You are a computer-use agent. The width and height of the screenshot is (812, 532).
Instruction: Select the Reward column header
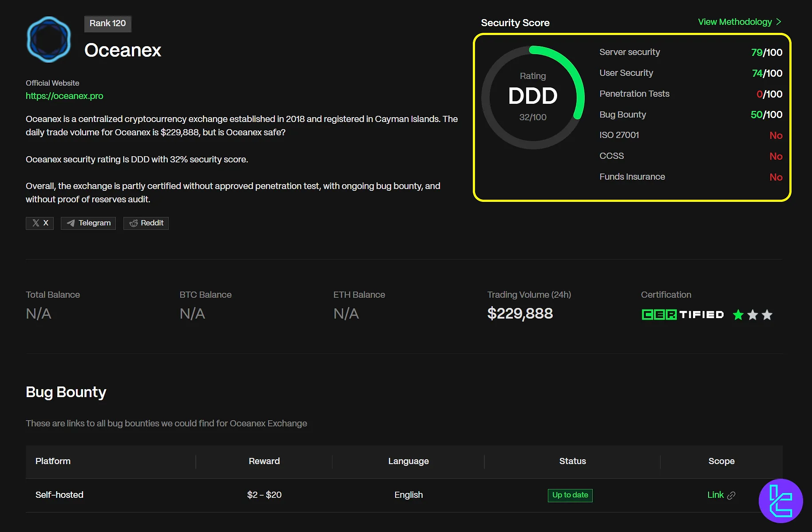(x=264, y=461)
